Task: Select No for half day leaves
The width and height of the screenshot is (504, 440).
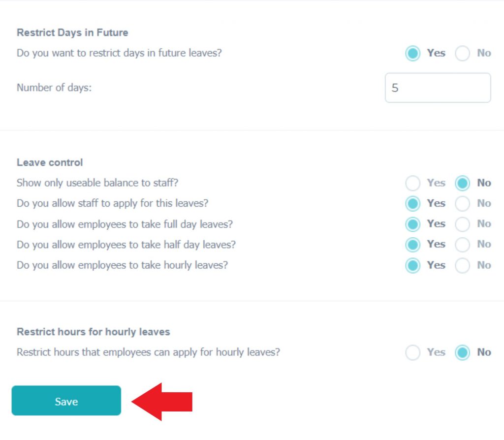Action: [463, 245]
